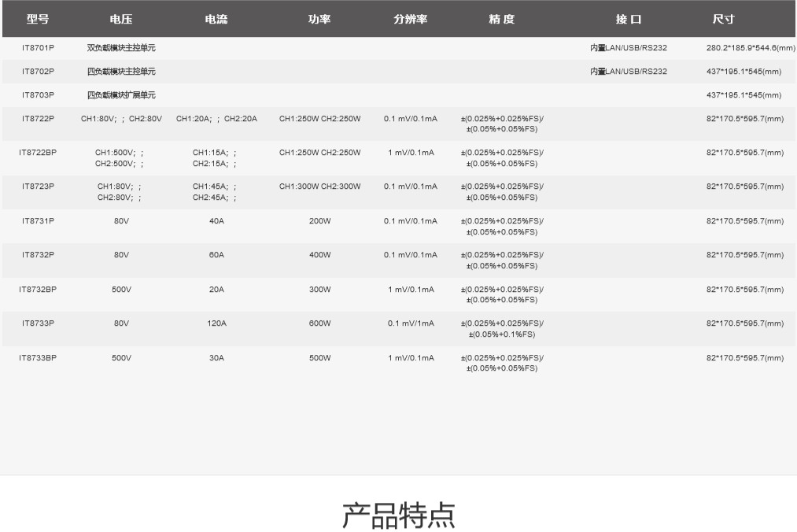797x532 pixels.
Task: Select the 分辨率 column header
Action: pyautogui.click(x=410, y=20)
